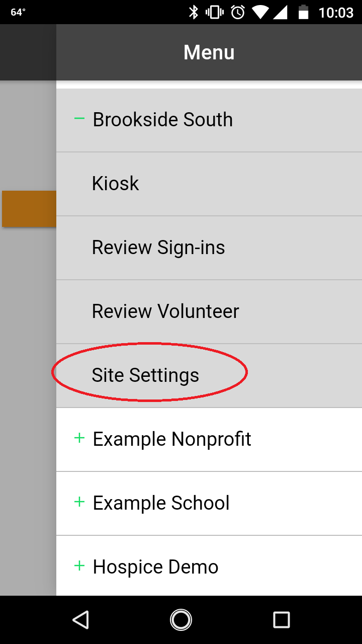Tap the Menu header title
Image resolution: width=362 pixels, height=644 pixels.
pyautogui.click(x=209, y=52)
